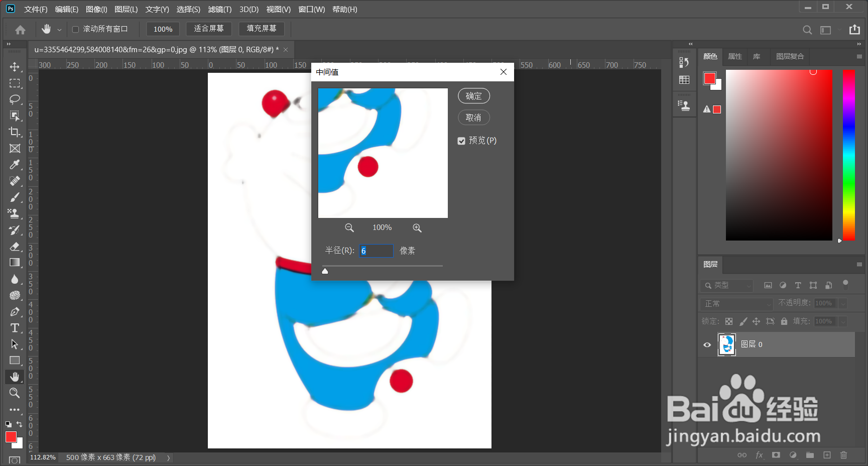Select the Eyedropper tool
The image size is (868, 466).
(15, 165)
